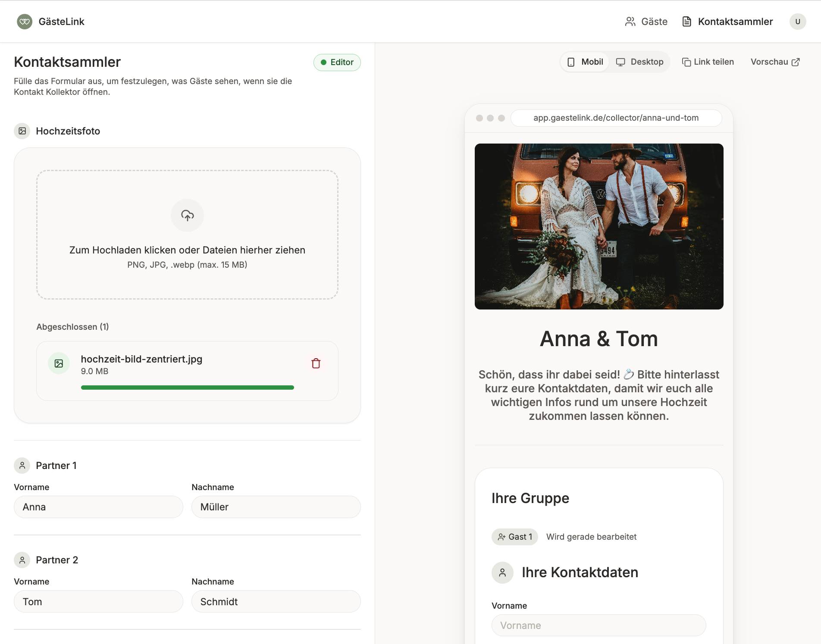
Task: Click the image icon next to uploaded file
Action: (x=59, y=363)
